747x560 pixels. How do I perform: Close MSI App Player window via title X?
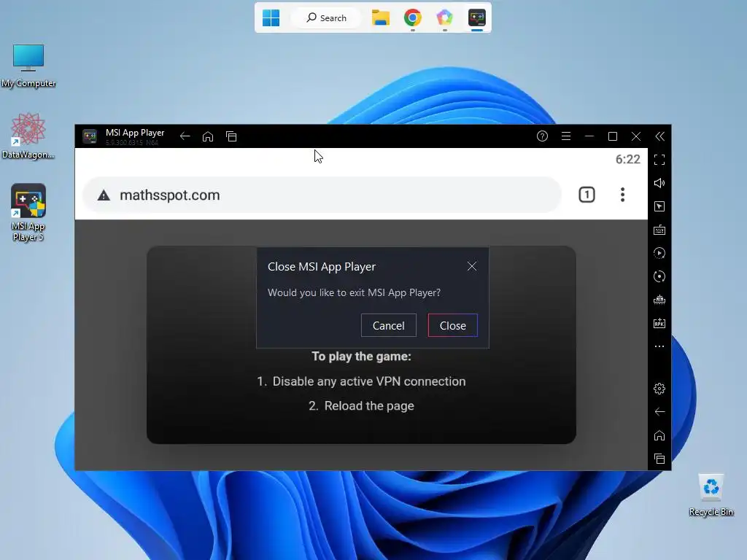point(636,136)
